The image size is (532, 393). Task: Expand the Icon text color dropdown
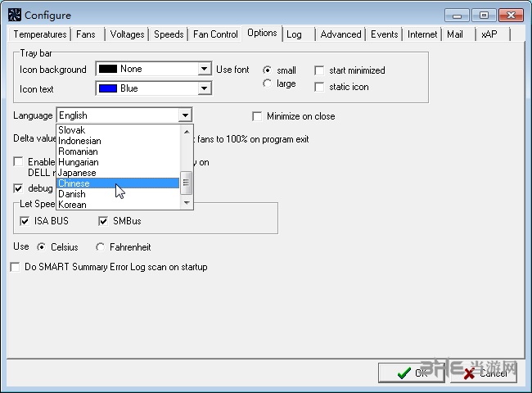click(x=204, y=88)
